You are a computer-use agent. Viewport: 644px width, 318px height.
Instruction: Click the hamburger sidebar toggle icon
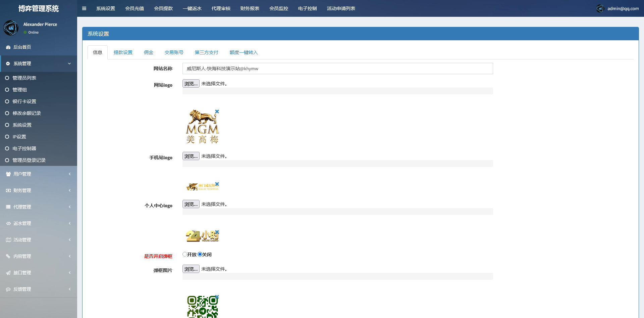[84, 8]
